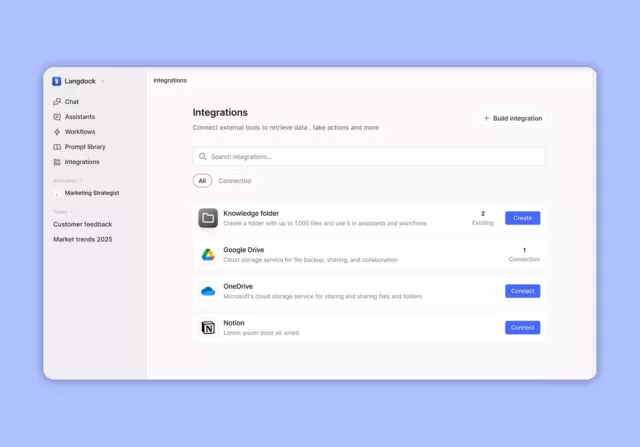640x447 pixels.
Task: Click Create for Knowledge folder
Action: [x=522, y=218]
